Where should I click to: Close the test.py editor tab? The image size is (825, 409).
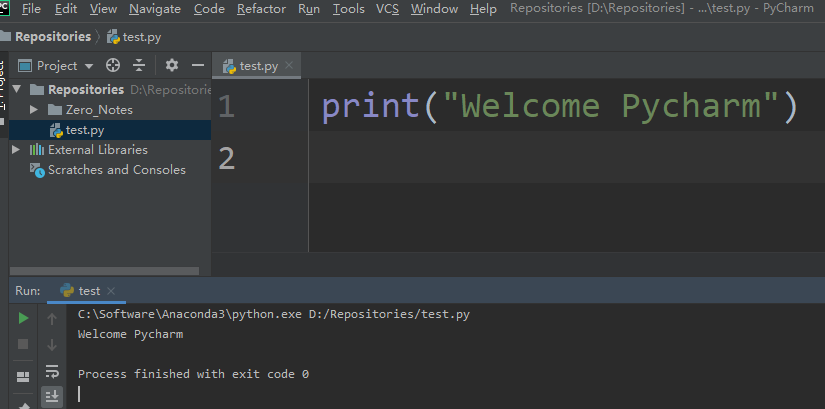(291, 66)
